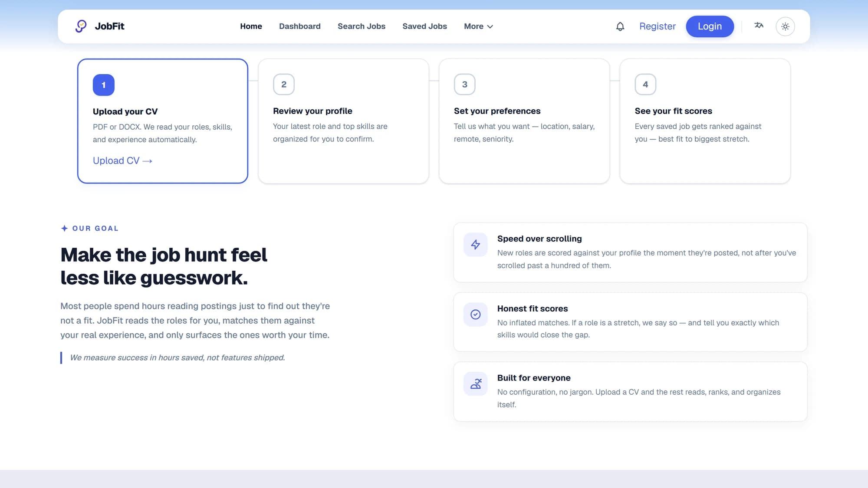Click description 'No configuration, no jargon. Upload a CV'

click(x=639, y=398)
